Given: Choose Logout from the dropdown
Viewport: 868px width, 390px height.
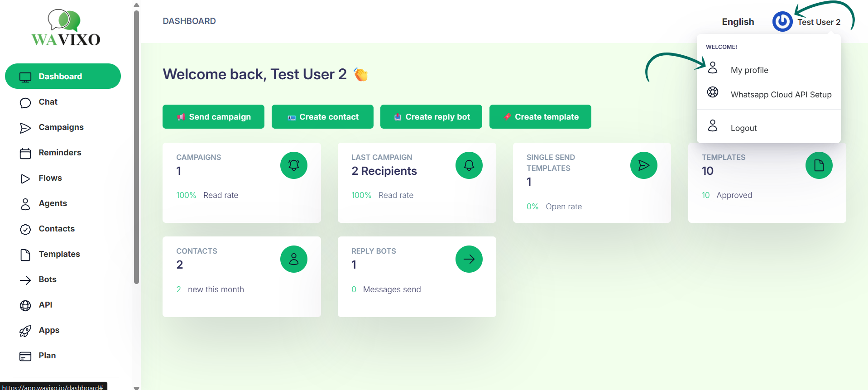Looking at the screenshot, I should 743,128.
